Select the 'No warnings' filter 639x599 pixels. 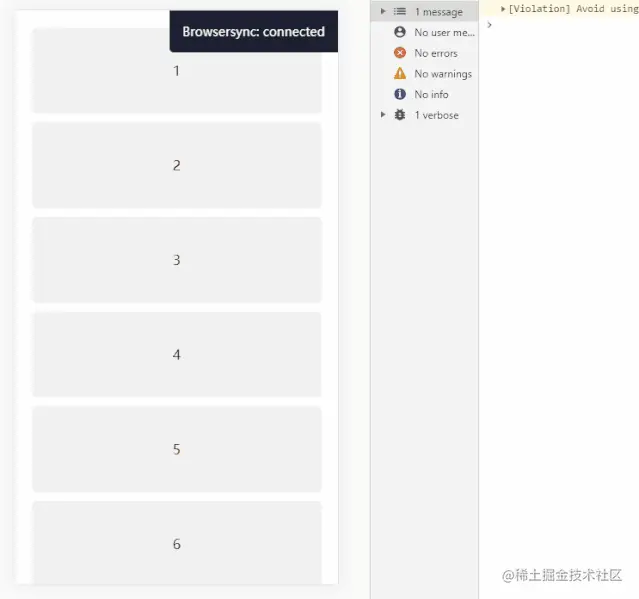pos(424,74)
